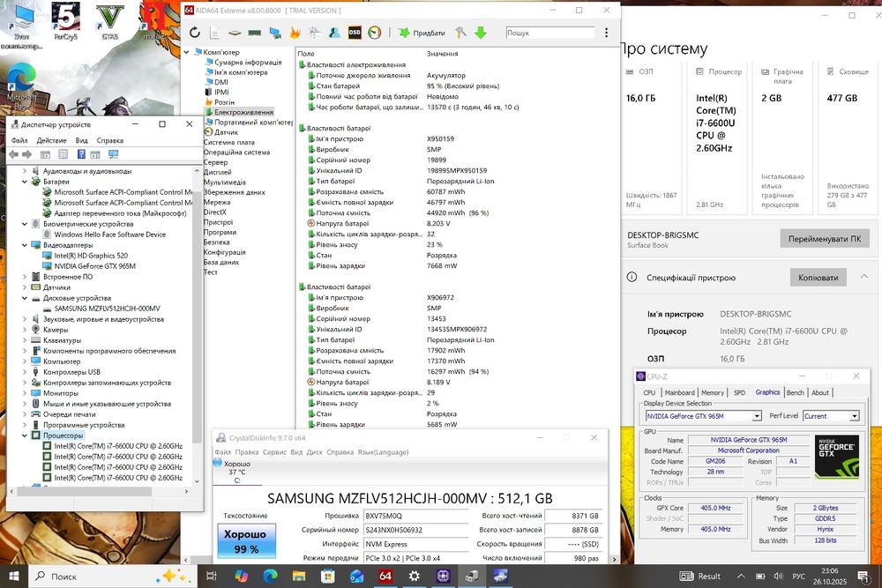Click the volume icon in the system tray

point(779,577)
